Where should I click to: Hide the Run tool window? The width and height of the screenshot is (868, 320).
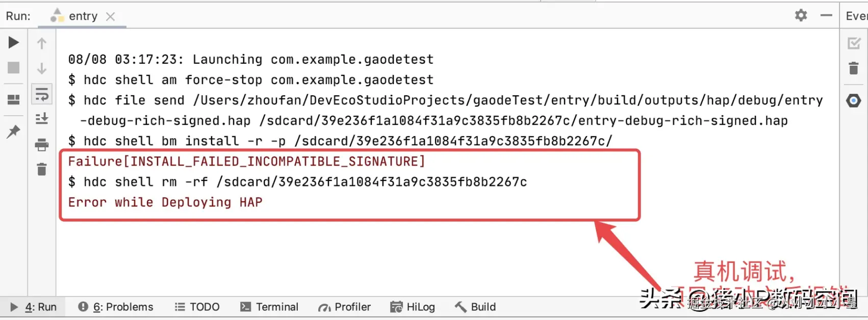point(826,15)
